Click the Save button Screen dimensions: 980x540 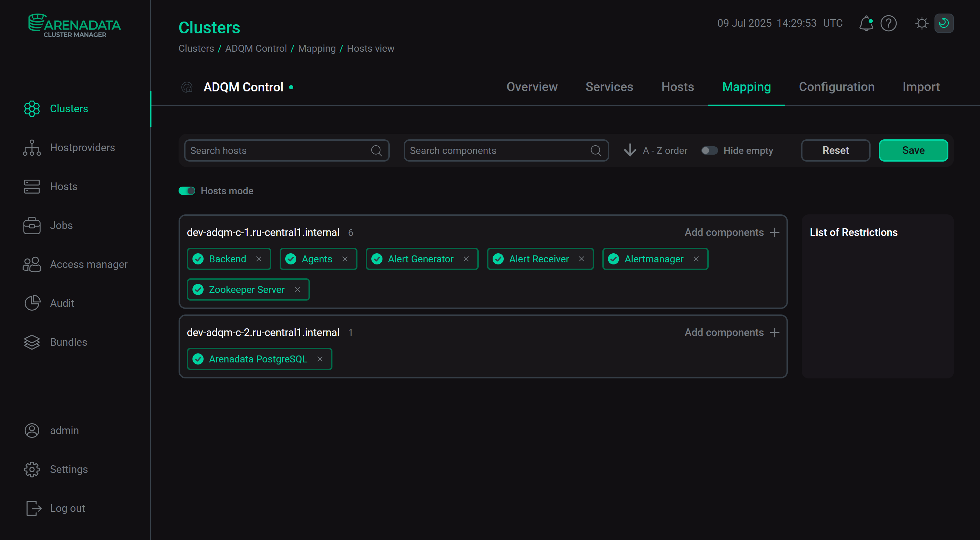coord(913,150)
